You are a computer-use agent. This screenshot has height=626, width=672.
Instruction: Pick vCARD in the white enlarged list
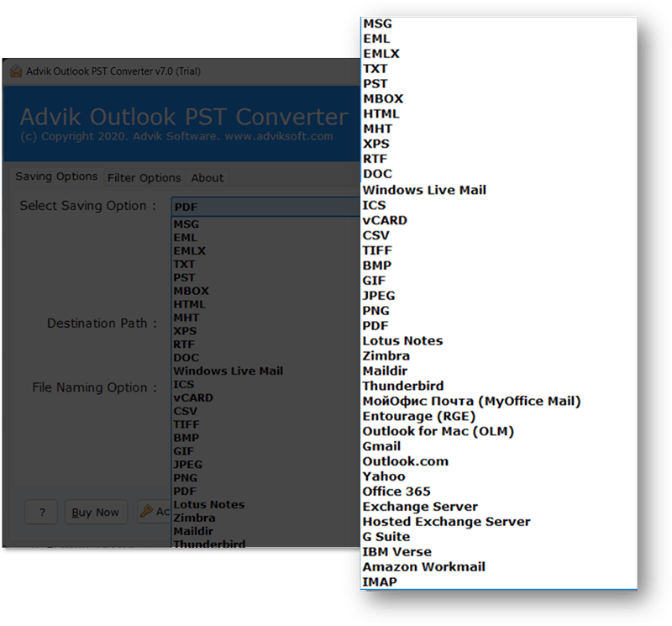pos(385,220)
